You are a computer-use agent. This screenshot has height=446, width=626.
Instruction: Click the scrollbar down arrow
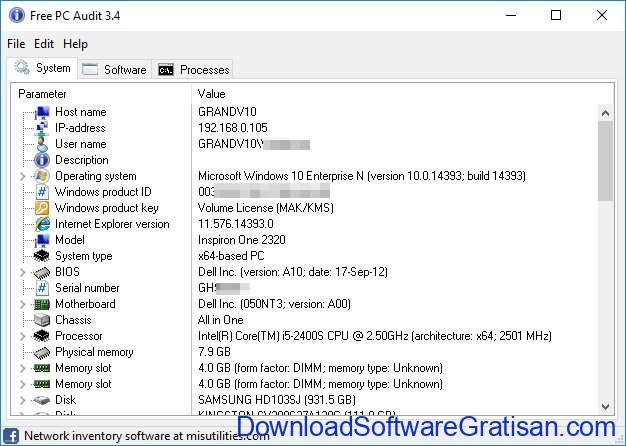click(605, 407)
